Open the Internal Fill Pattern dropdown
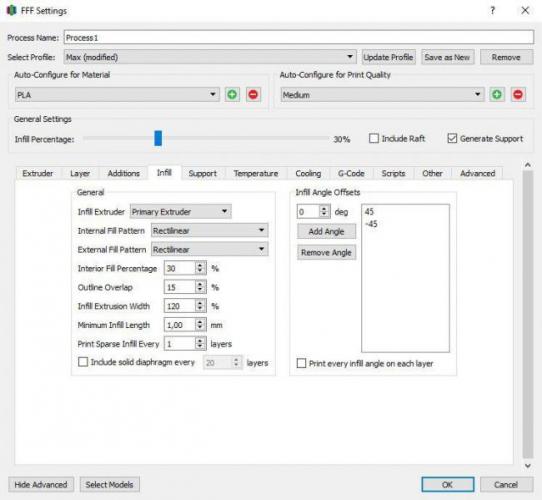The height and width of the screenshot is (500, 542). [x=209, y=230]
